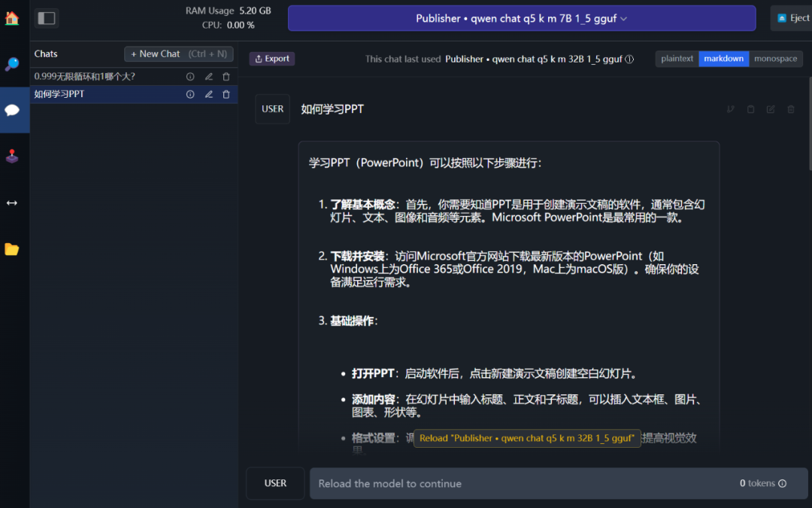Delete the user message '如何学习PPT'
Viewport: 812px width, 508px height.
pos(791,109)
